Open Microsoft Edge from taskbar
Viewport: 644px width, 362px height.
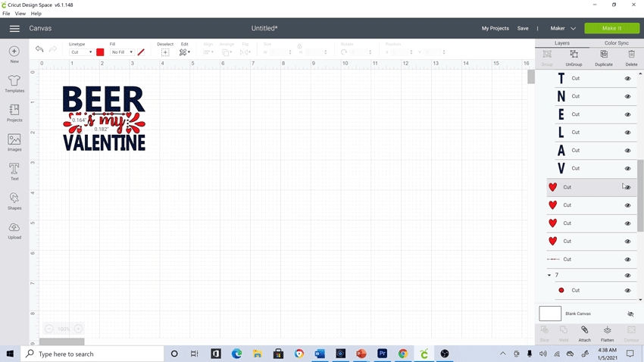coord(236,354)
